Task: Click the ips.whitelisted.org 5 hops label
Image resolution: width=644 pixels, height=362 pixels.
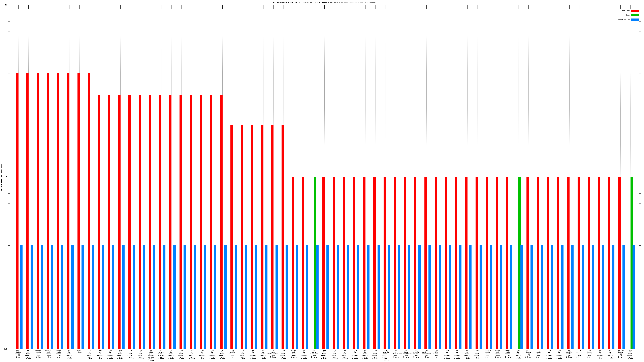Action: click(273, 354)
